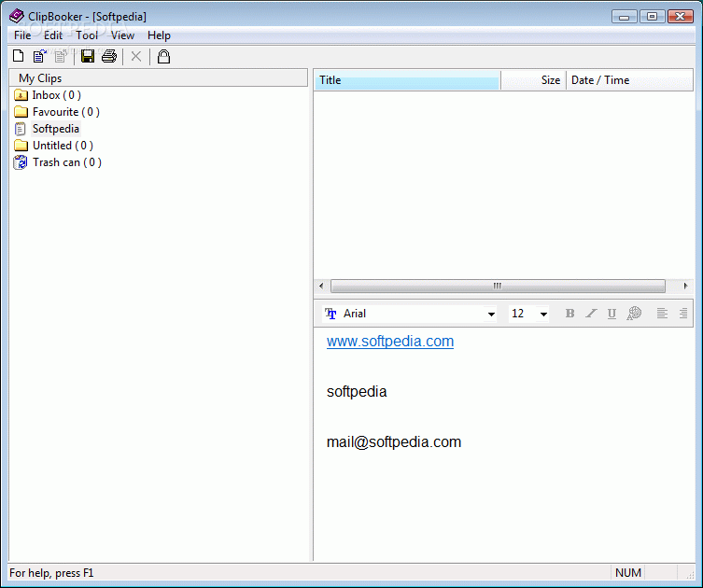Click the text "mail@softpedia.com" in editor
Viewport: 703px width, 588px height.
click(394, 442)
